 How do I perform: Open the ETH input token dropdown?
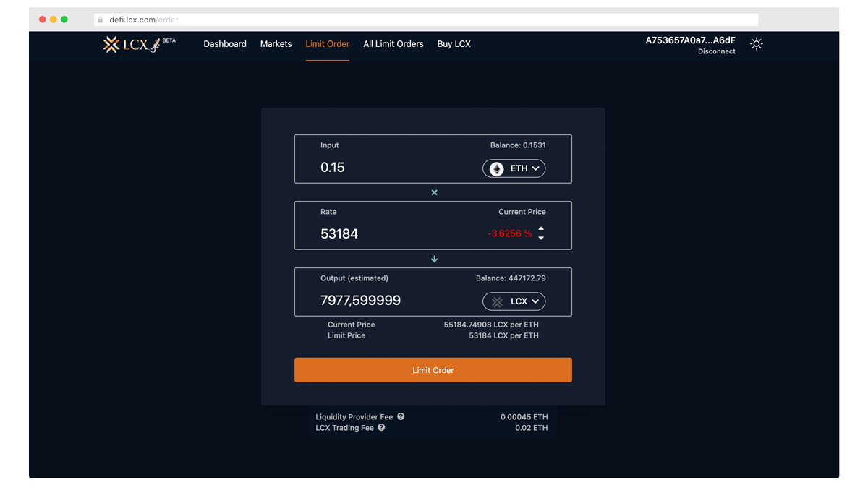[x=514, y=168]
